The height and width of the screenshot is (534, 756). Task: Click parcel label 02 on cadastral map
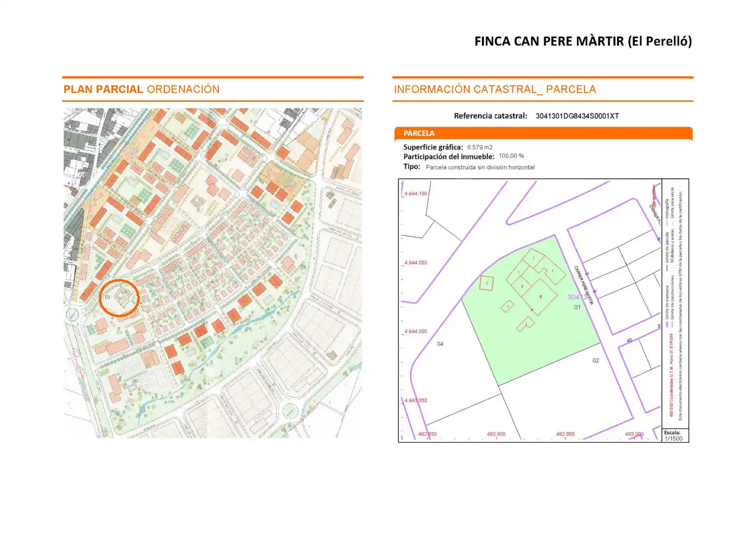(x=596, y=360)
